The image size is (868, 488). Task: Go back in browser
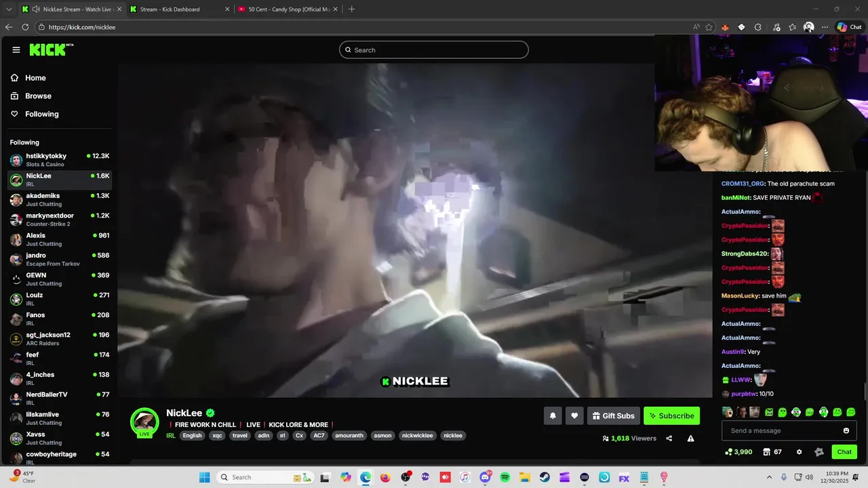[x=9, y=27]
